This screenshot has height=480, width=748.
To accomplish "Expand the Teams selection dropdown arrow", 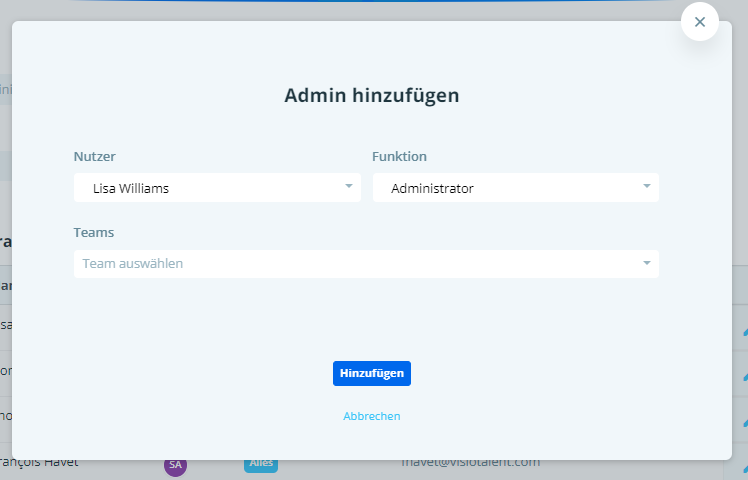I will click(646, 263).
